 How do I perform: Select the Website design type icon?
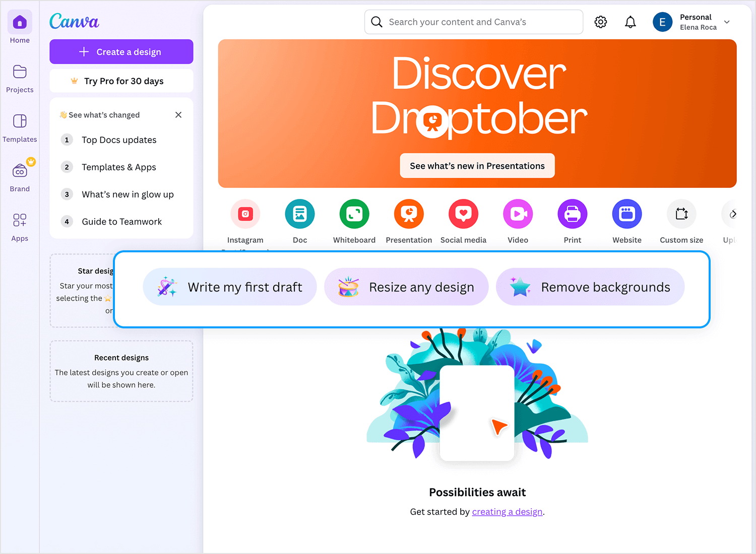click(x=627, y=214)
